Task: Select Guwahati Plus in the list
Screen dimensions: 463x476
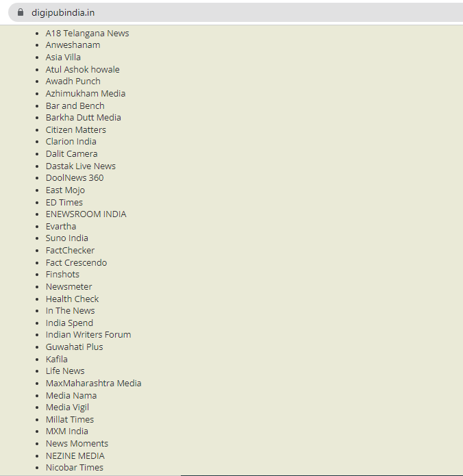Action: (x=75, y=347)
